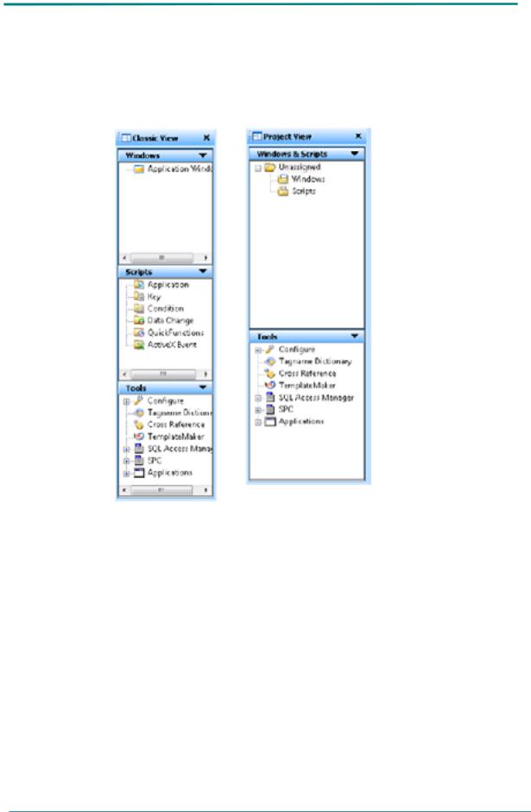531x812 pixels.
Task: Click Application Windows folder icon in Classic View
Action: click(138, 169)
